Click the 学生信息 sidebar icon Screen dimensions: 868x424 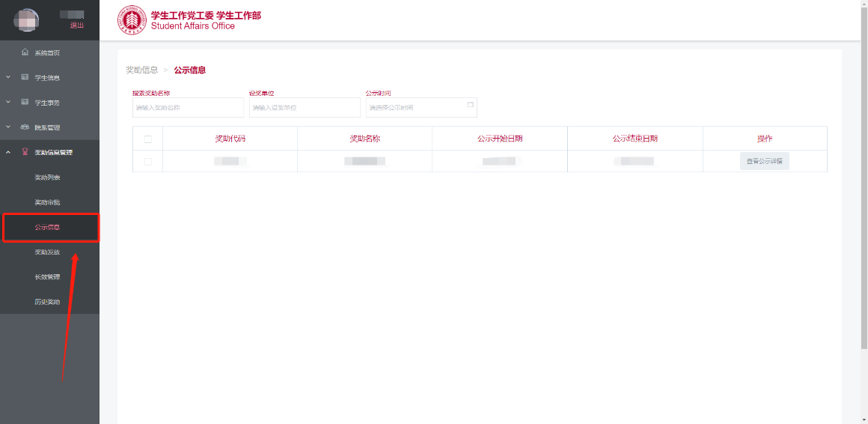pyautogui.click(x=25, y=77)
